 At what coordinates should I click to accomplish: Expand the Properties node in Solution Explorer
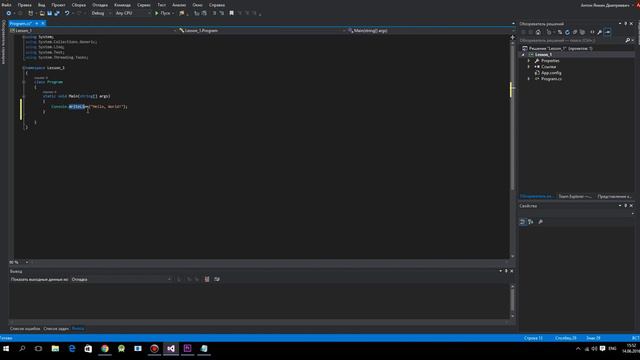tap(529, 61)
